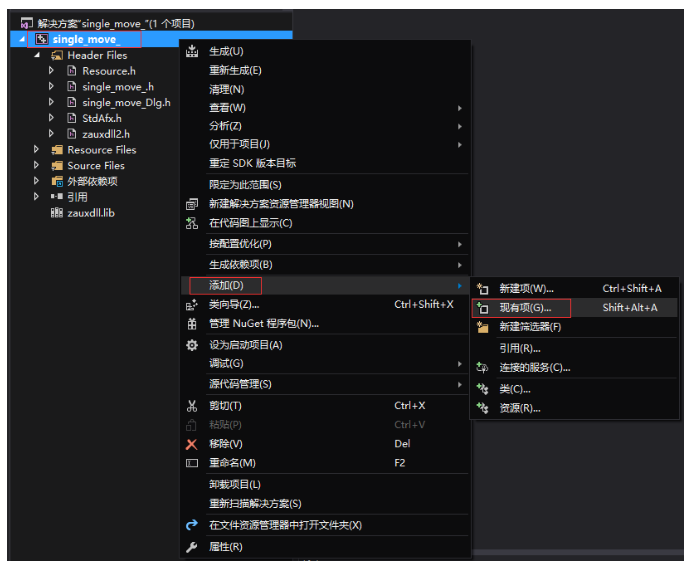Screen dimensions: 694x571
Task: Click the new Solution Explorer view icon
Action: [192, 204]
